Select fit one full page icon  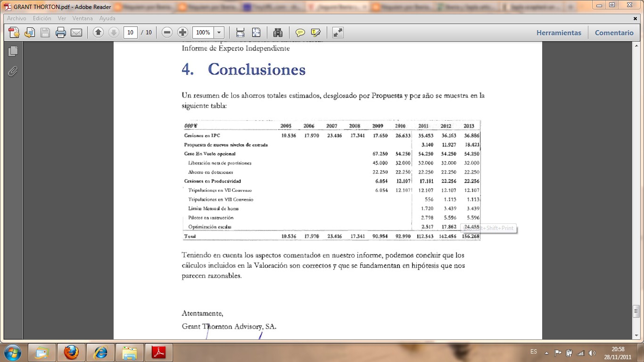click(x=256, y=33)
